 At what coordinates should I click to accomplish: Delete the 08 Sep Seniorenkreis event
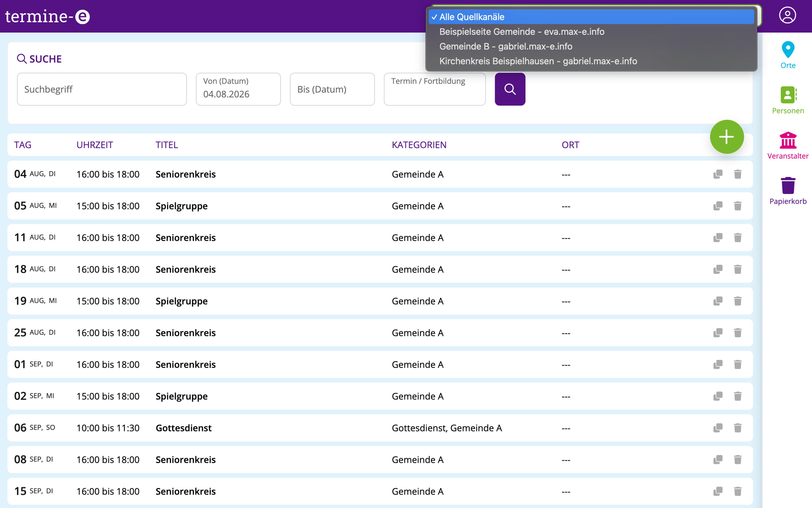[x=738, y=459]
